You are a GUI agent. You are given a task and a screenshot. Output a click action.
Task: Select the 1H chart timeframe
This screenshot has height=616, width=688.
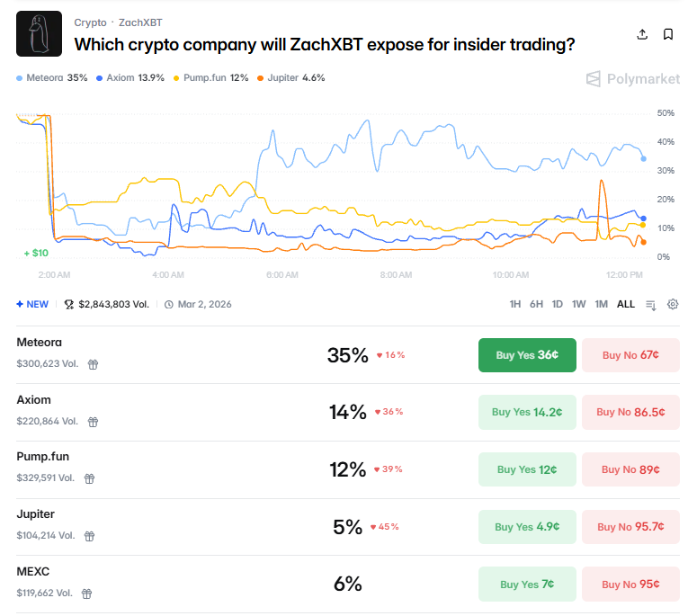tap(515, 304)
